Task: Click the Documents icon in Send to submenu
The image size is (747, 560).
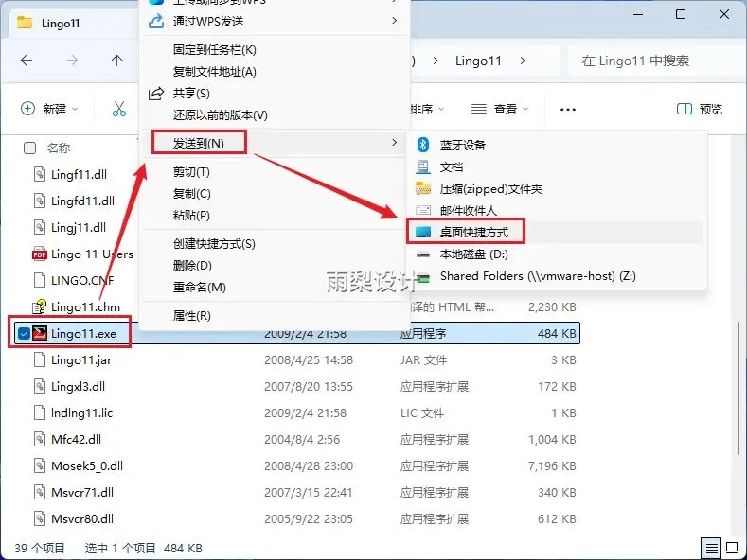Action: click(x=423, y=166)
